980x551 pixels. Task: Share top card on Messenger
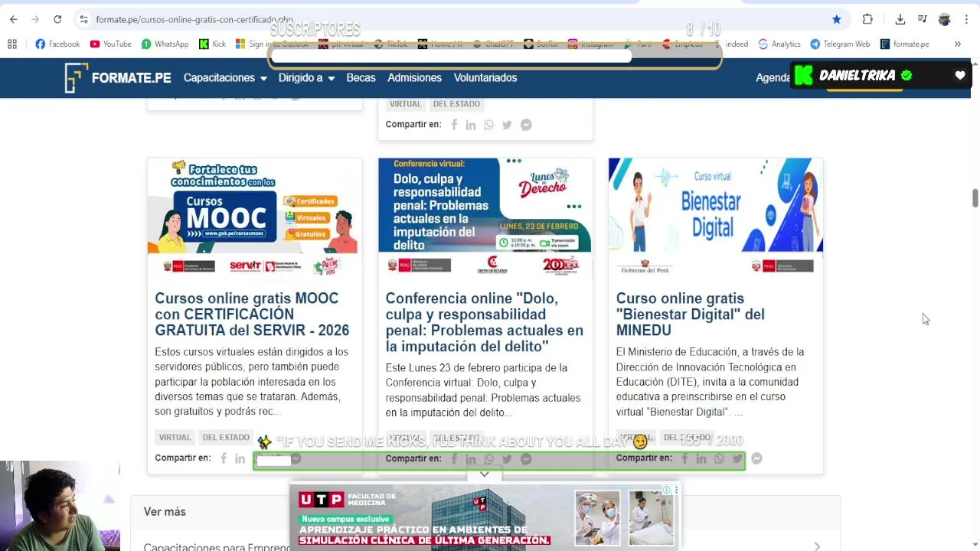pos(526,125)
